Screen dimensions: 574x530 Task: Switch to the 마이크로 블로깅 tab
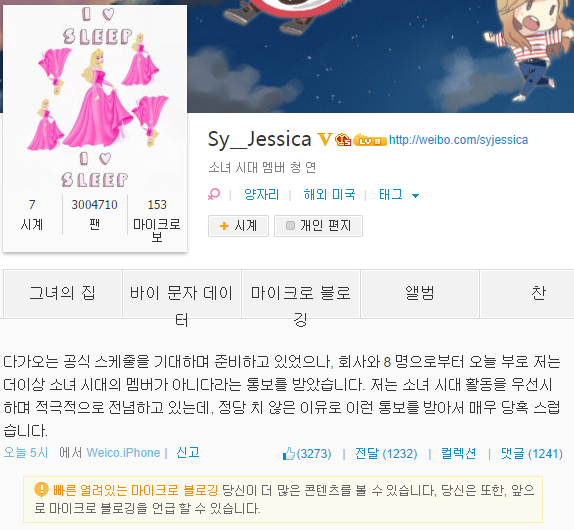click(301, 294)
